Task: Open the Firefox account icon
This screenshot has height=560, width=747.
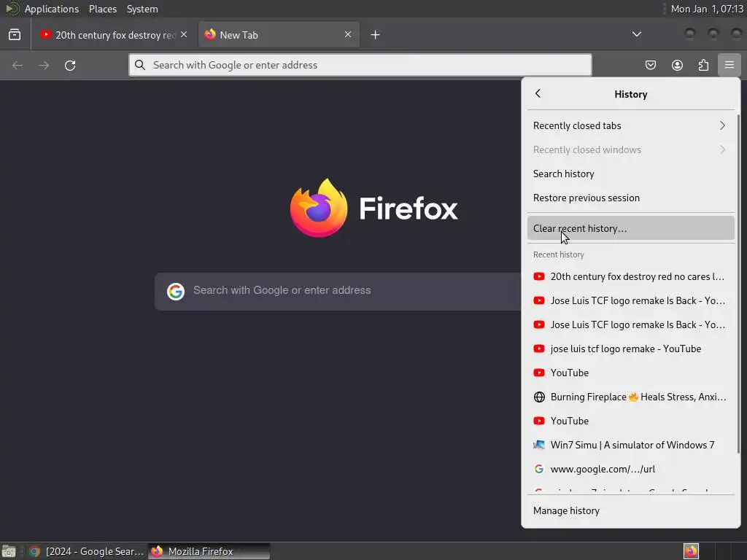Action: click(677, 65)
